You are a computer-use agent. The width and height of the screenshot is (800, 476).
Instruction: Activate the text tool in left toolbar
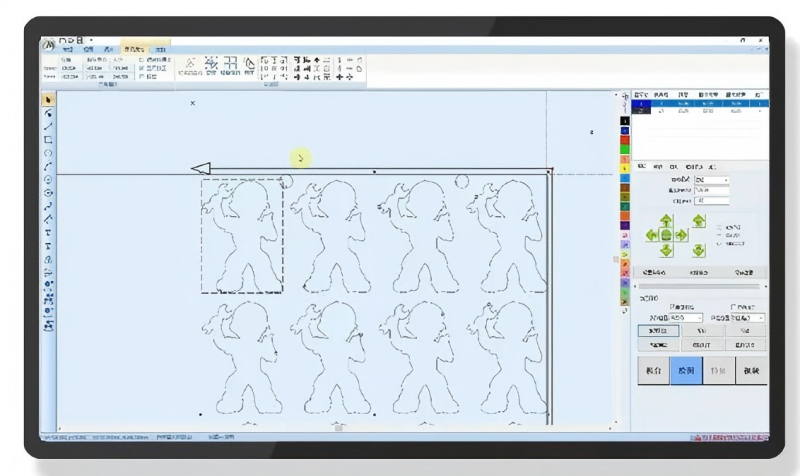(48, 232)
